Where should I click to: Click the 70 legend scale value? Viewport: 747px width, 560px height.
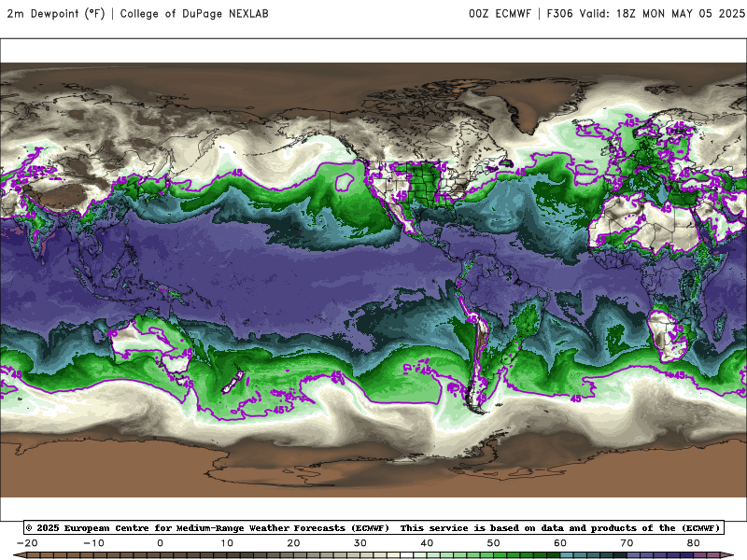627,543
